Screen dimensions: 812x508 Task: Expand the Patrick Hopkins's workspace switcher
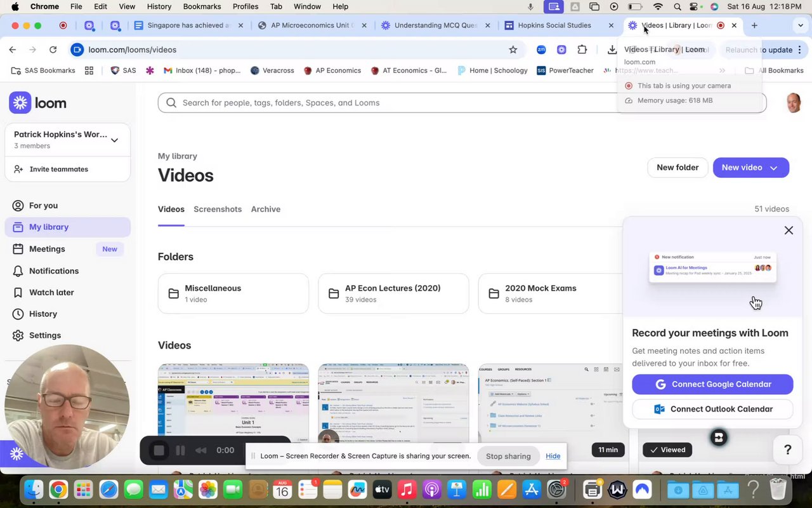tap(67, 140)
